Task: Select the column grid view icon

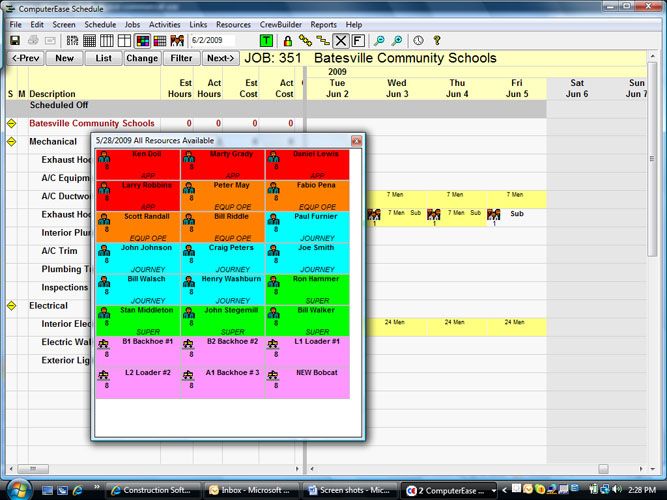Action: click(106, 40)
